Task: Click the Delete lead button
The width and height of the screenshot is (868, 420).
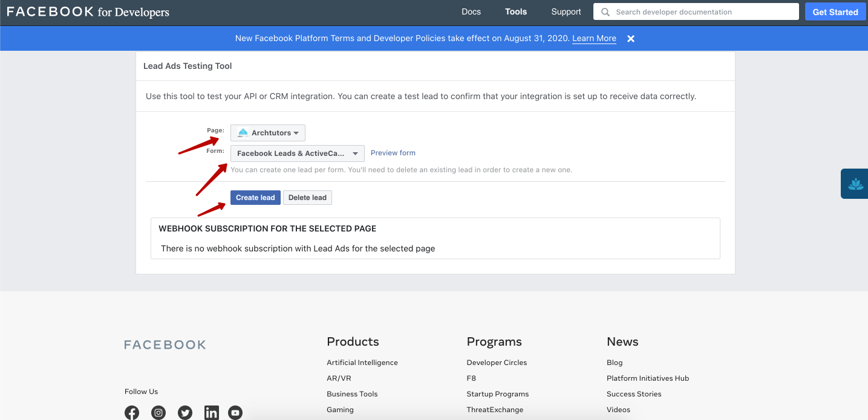Action: (307, 198)
